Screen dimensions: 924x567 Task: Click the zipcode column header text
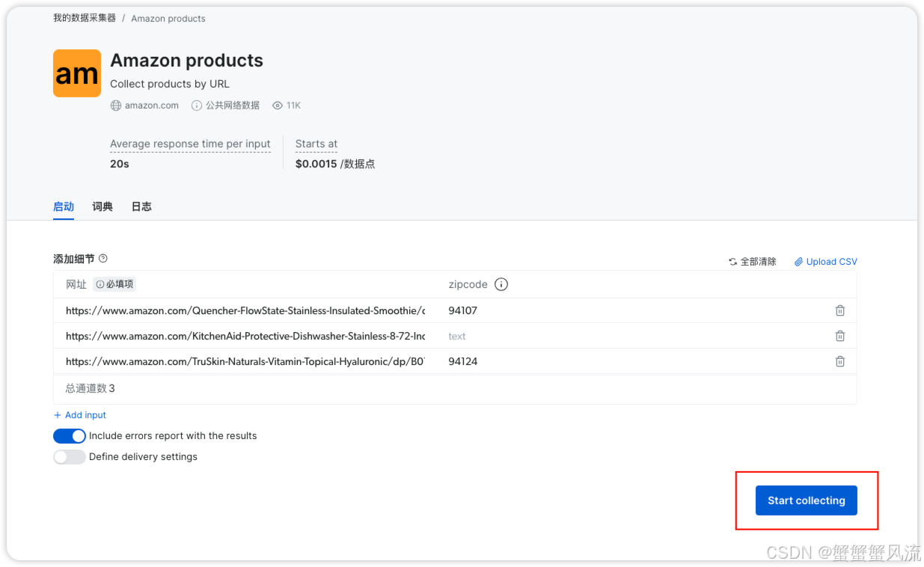468,284
